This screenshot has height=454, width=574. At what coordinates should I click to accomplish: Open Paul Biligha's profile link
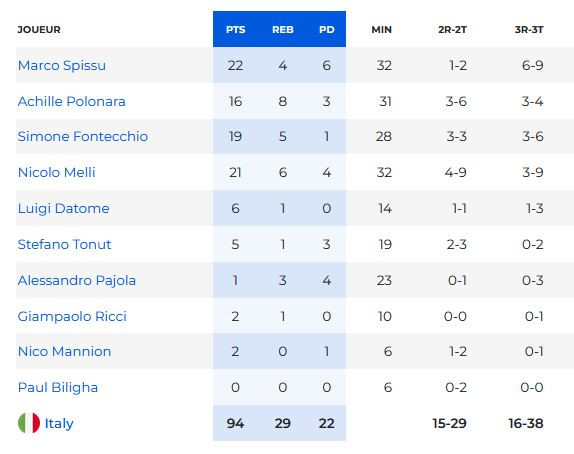click(58, 387)
